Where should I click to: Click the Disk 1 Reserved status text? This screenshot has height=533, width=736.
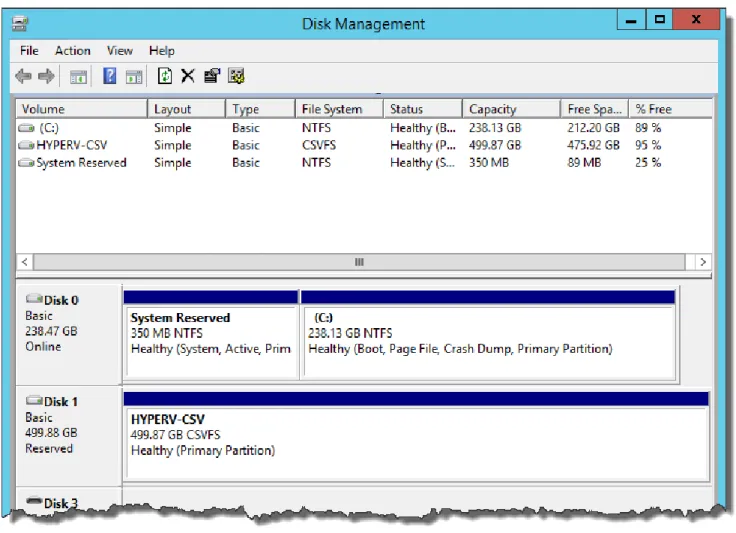49,449
